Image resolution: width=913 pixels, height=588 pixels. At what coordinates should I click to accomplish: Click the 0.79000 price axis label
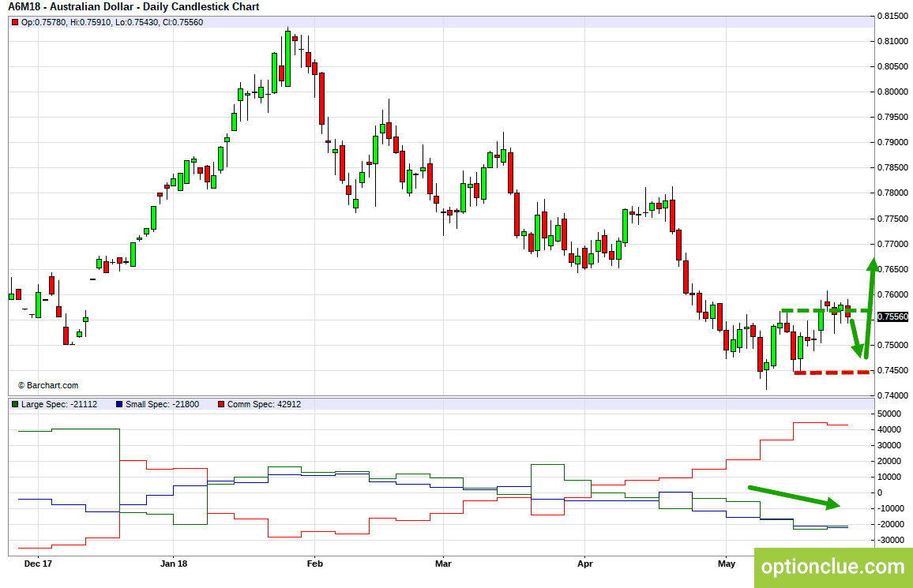pos(892,143)
